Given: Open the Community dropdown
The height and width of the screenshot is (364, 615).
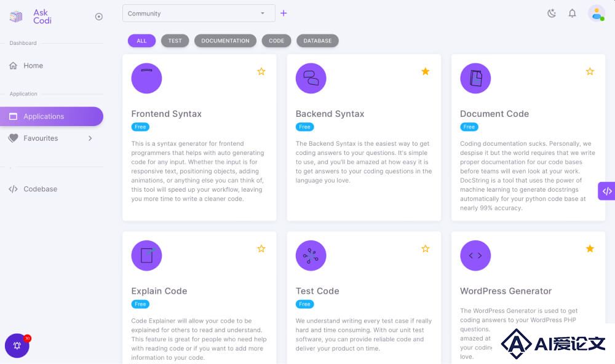Looking at the screenshot, I should click(x=199, y=14).
